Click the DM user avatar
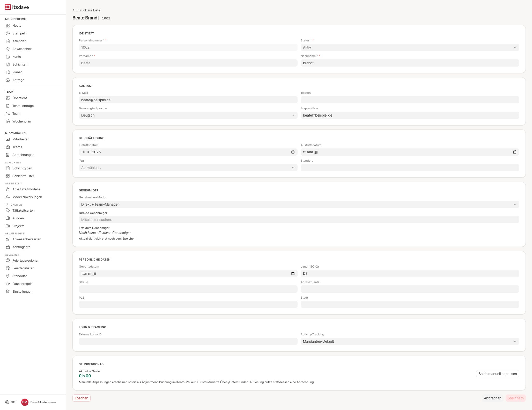This screenshot has width=532, height=410. (x=25, y=402)
